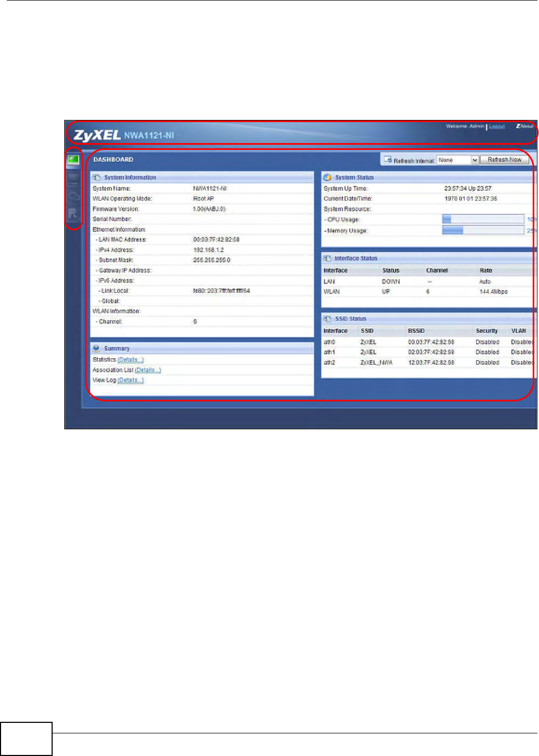This screenshot has width=539, height=756.
Task: Click the ath1 interface row
Action: pyautogui.click(x=428, y=352)
